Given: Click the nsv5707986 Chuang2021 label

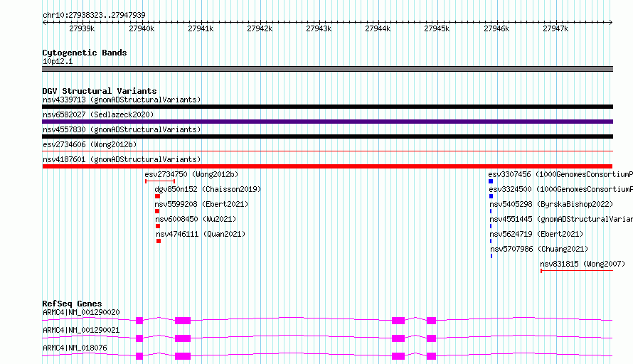Looking at the screenshot, I should coord(539,249).
